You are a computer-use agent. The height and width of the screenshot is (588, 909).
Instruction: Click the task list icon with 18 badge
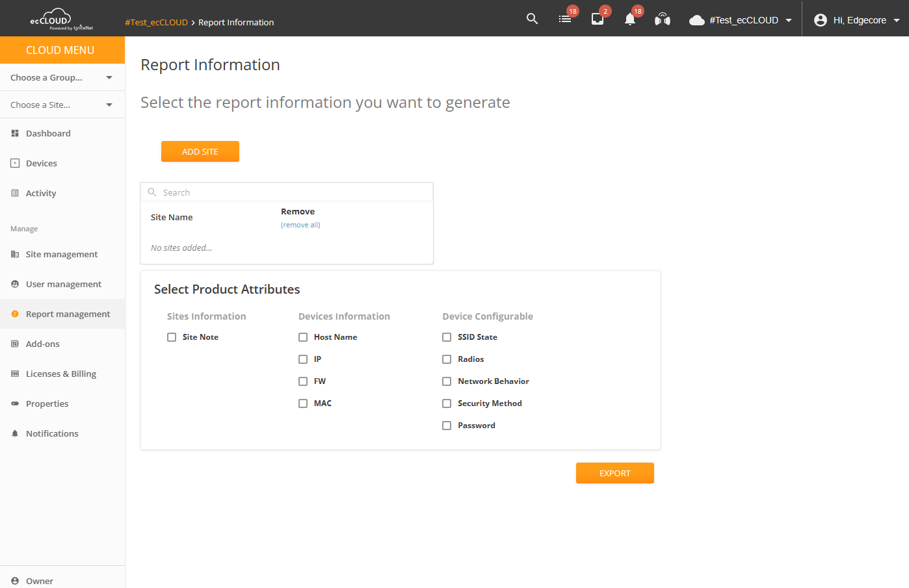pyautogui.click(x=564, y=19)
